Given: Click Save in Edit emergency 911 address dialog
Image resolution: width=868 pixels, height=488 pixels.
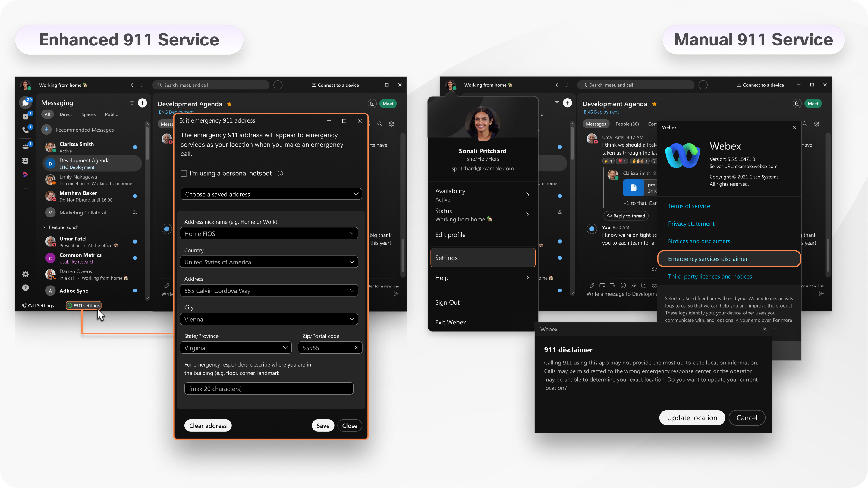Looking at the screenshot, I should click(323, 425).
